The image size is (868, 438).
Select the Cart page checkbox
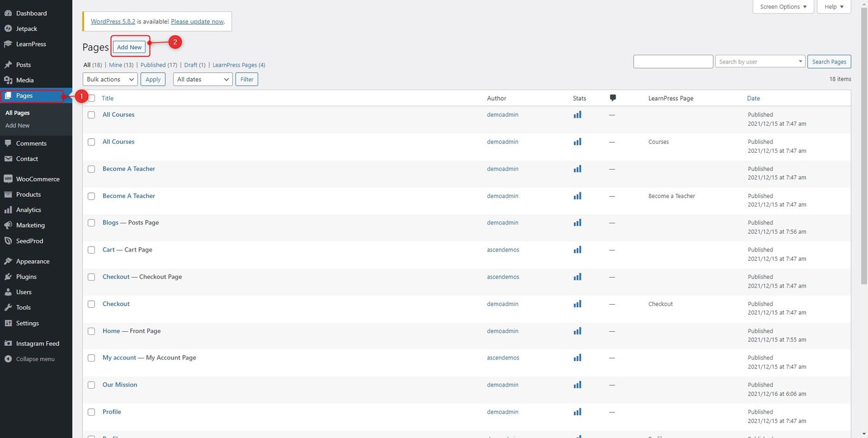click(x=92, y=250)
